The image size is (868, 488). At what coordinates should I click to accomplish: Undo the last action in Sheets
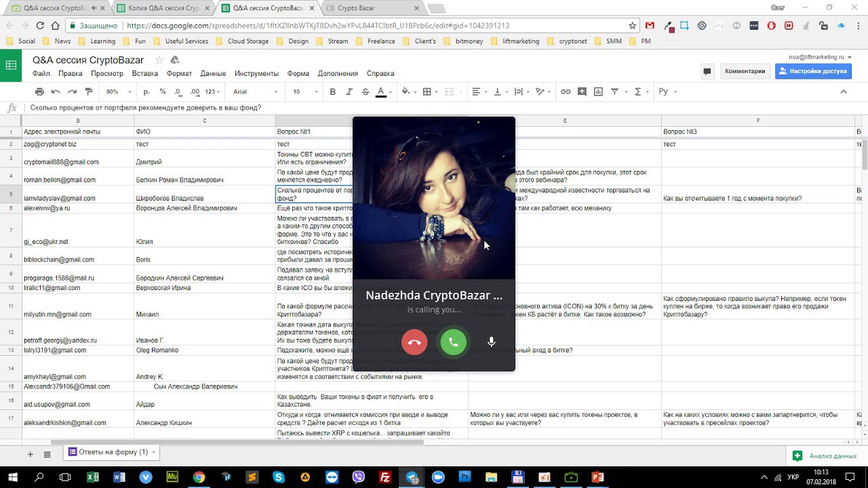coord(56,91)
